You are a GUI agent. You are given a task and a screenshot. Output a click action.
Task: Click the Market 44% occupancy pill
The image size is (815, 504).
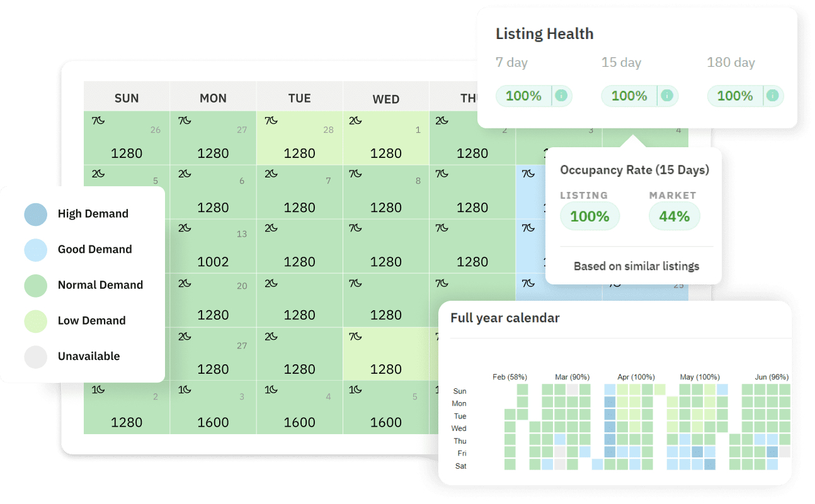click(x=674, y=216)
